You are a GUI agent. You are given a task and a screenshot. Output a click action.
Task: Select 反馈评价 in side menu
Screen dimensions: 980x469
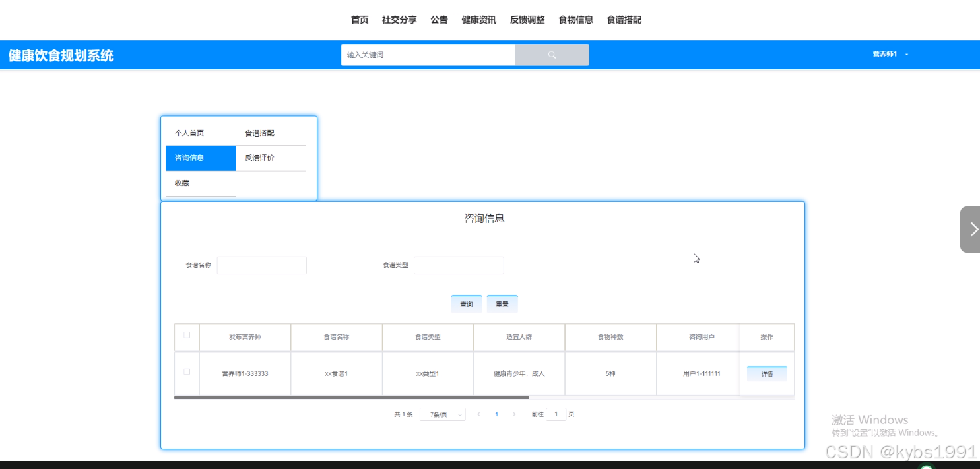coord(271,158)
